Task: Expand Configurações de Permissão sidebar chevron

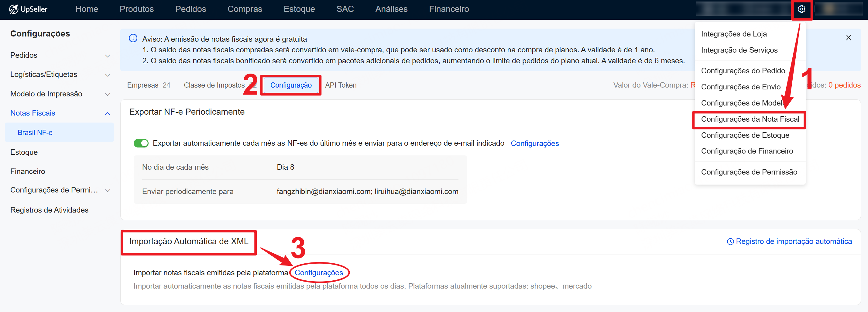Action: point(108,191)
